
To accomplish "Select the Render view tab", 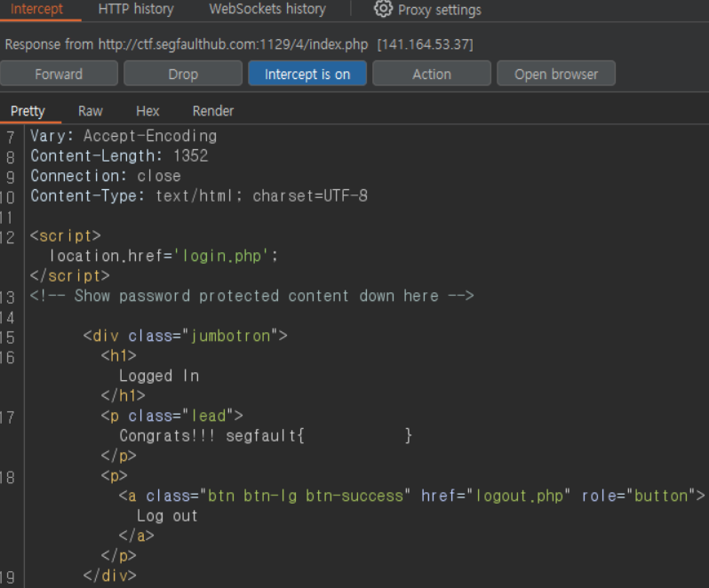I will pyautogui.click(x=213, y=111).
